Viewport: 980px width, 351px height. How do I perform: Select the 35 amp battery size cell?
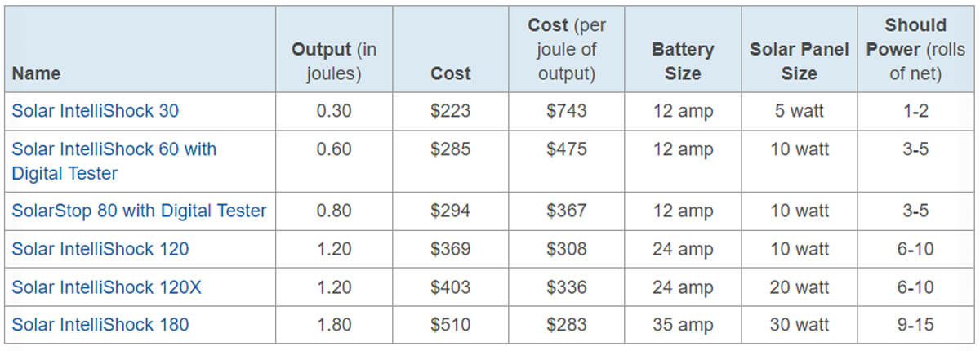tap(683, 325)
